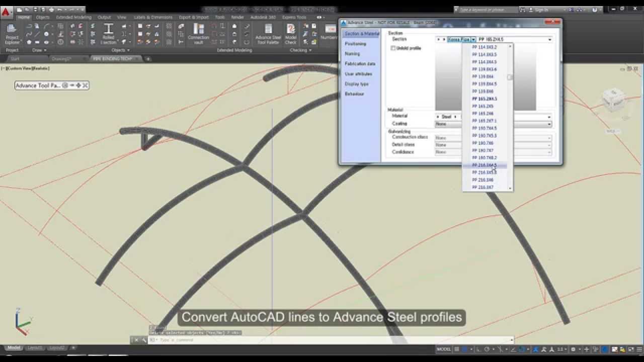Open the Advance Steel Tool Palette
Screen dimensions: 644x362
click(268, 33)
